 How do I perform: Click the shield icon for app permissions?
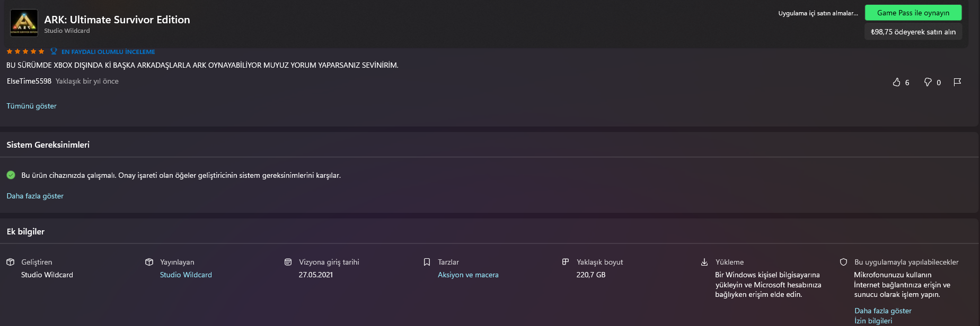(843, 262)
